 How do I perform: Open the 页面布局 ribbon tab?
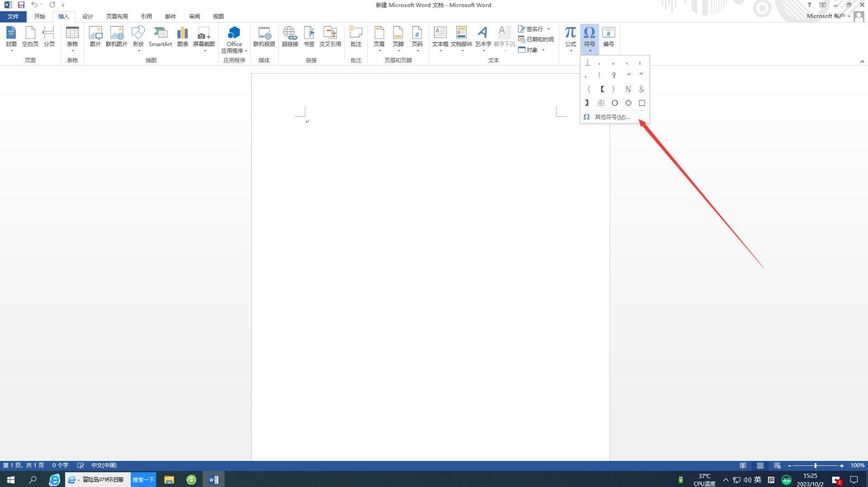tap(117, 16)
